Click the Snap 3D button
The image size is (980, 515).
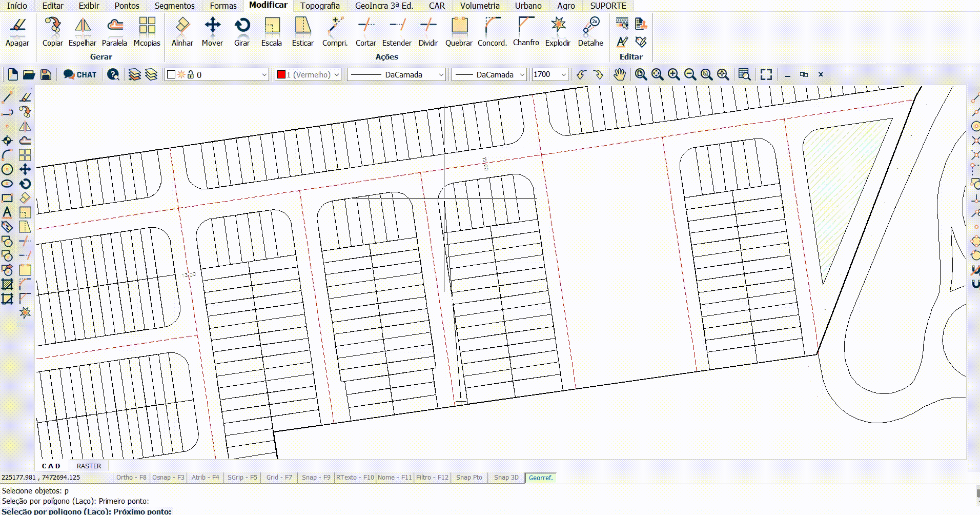506,478
